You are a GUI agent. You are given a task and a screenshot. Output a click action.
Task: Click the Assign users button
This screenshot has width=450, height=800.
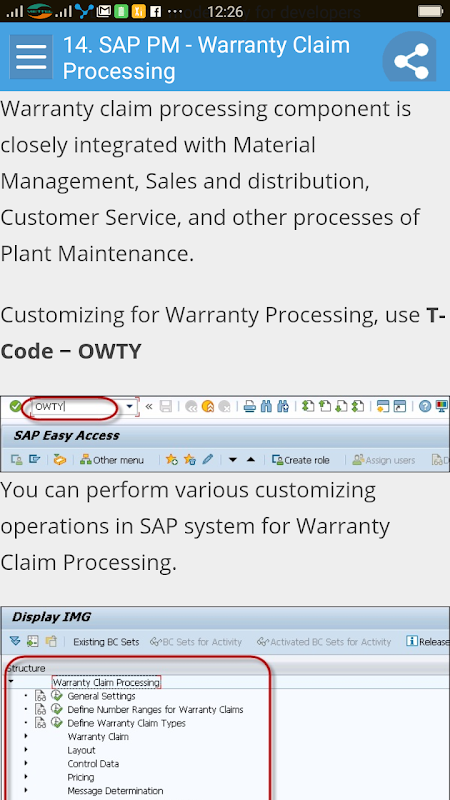(384, 460)
